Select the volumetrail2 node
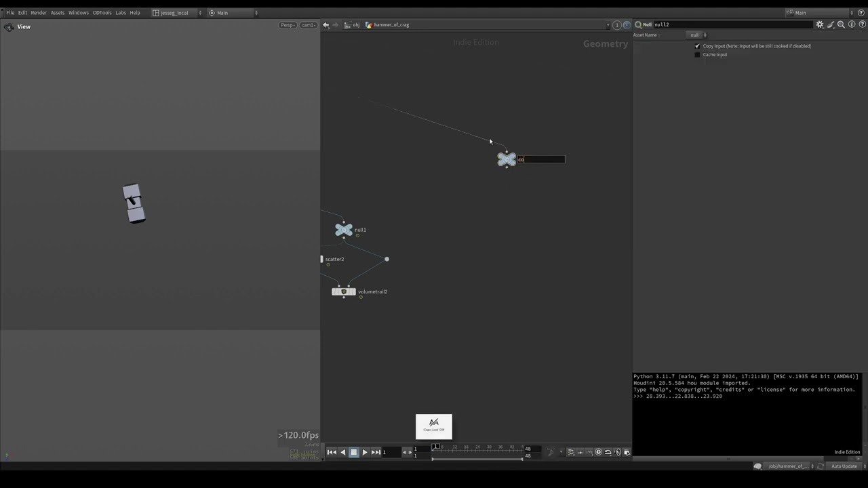The height and width of the screenshot is (488, 868). [344, 291]
